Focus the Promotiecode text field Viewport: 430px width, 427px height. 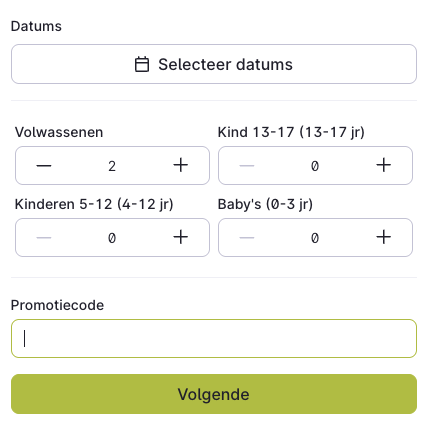pyautogui.click(x=214, y=338)
